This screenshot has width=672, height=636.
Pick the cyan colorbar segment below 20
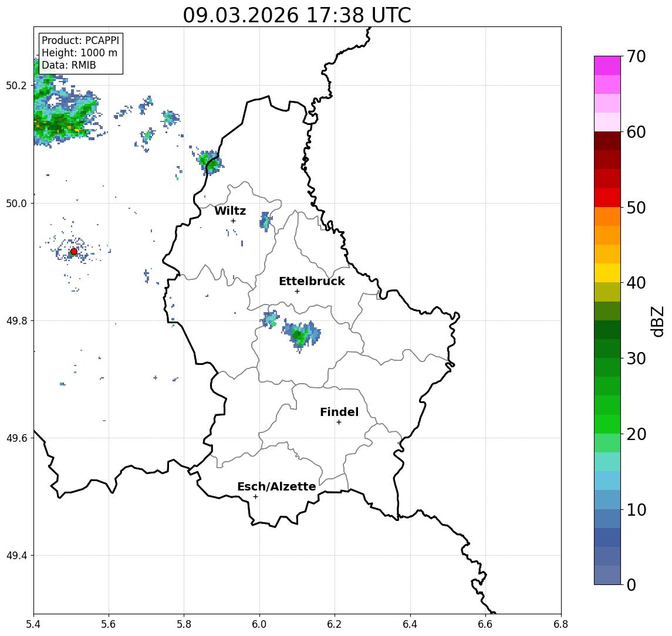tap(607, 462)
